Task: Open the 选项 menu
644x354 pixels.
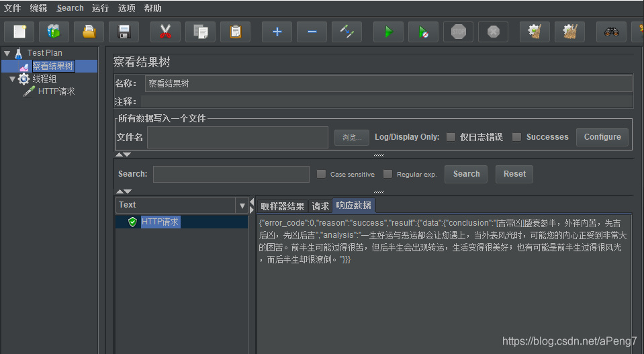Action: coord(126,8)
